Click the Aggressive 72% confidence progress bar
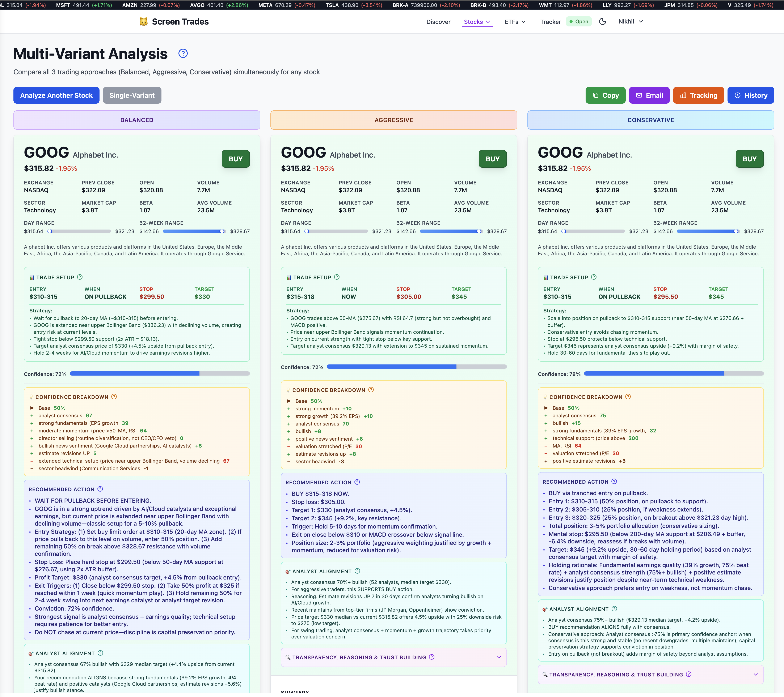This screenshot has width=784, height=697. [x=417, y=367]
